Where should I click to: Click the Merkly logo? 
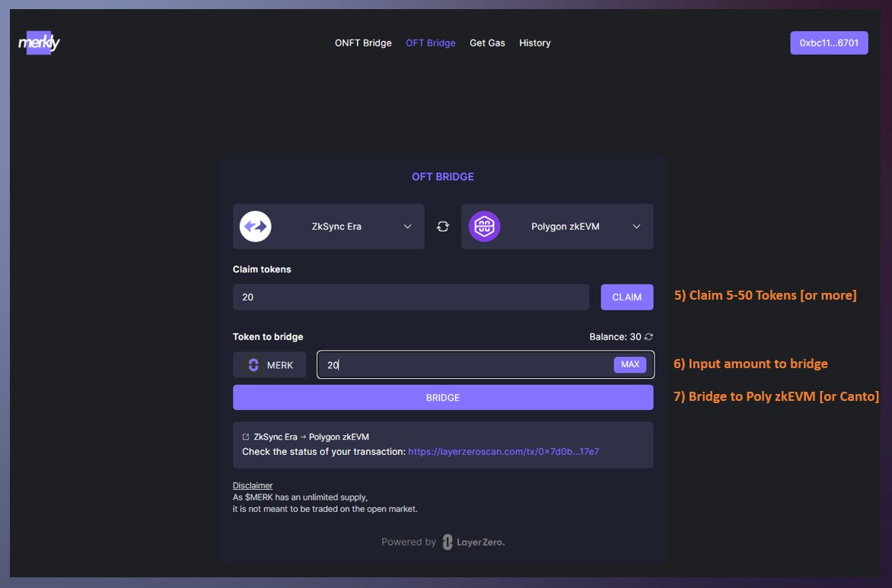point(38,43)
